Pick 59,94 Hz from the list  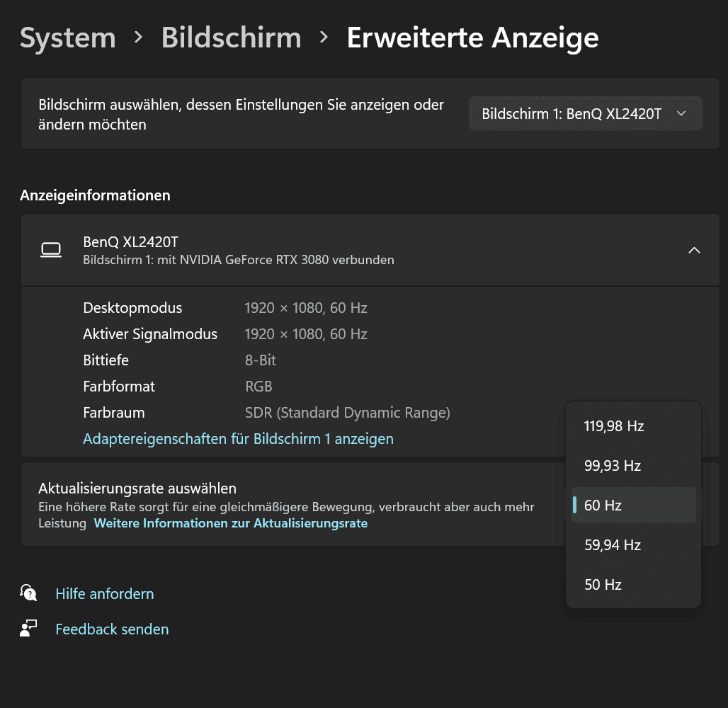click(x=633, y=545)
